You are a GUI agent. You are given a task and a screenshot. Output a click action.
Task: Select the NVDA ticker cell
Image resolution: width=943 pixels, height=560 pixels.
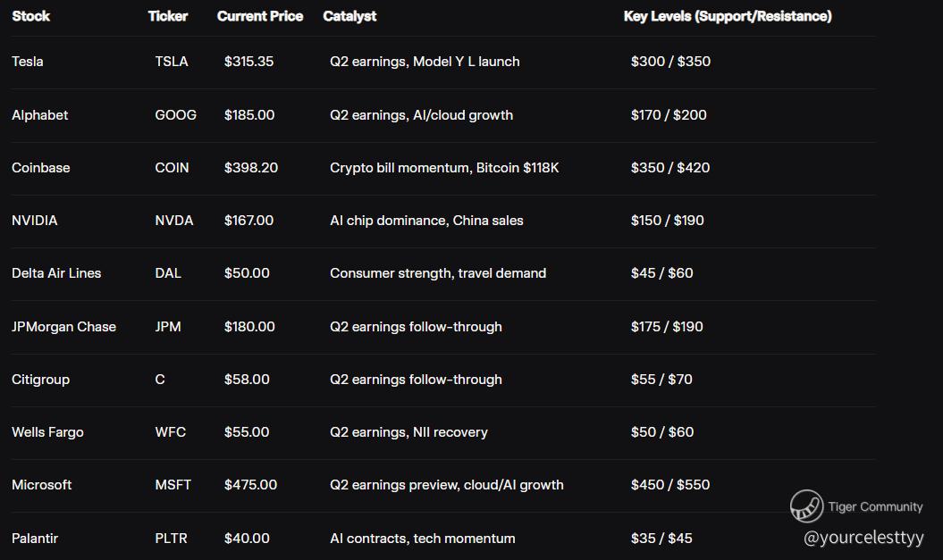pos(174,221)
